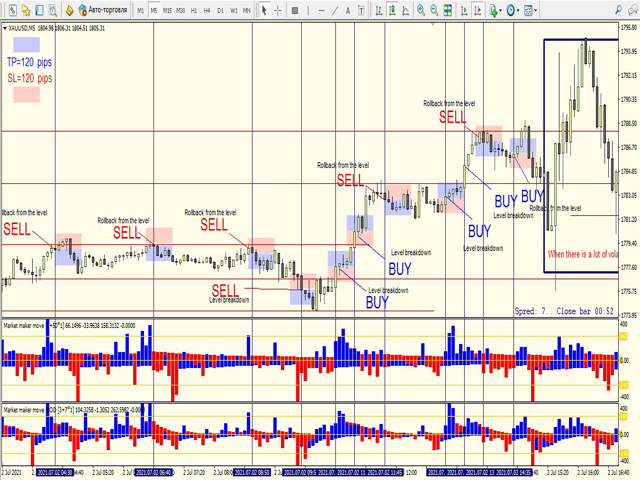Expand the templates dropdown arrow
Screen dimensions: 640x480
click(536, 11)
